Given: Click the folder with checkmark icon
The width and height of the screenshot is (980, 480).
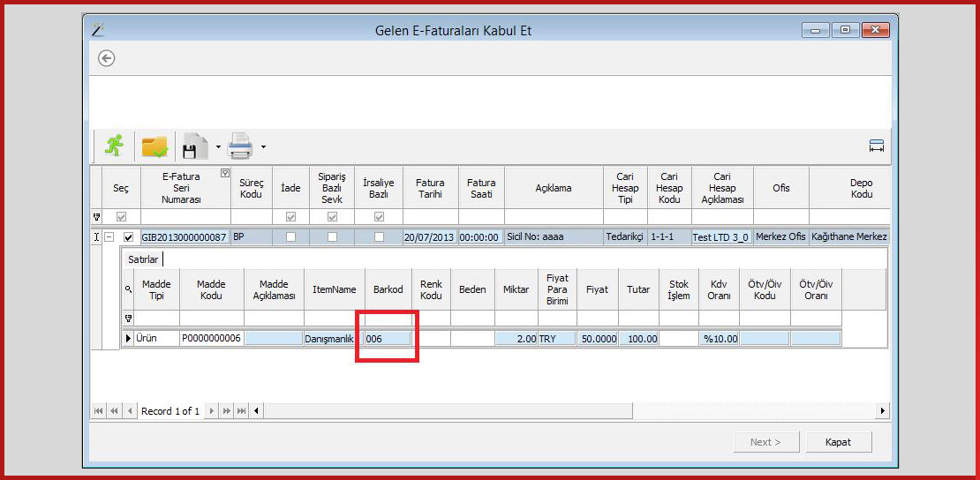Looking at the screenshot, I should pos(155,146).
